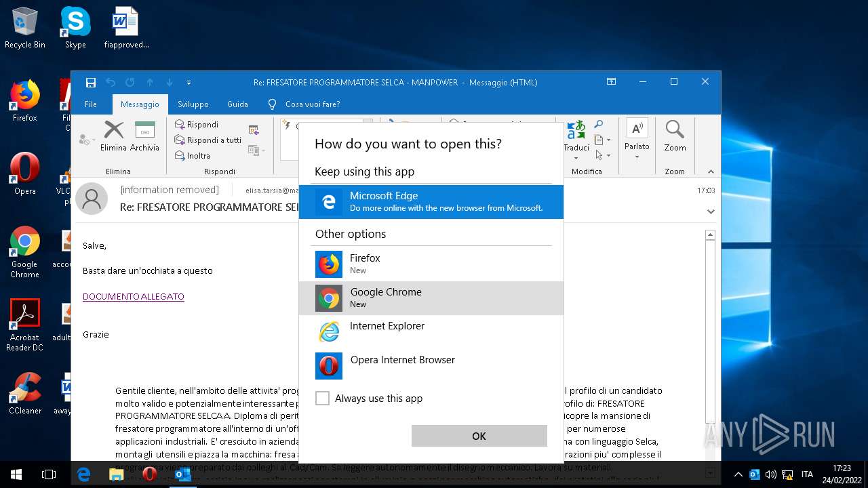Click Edge icon in the taskbar
This screenshot has width=868, height=488.
click(x=83, y=474)
